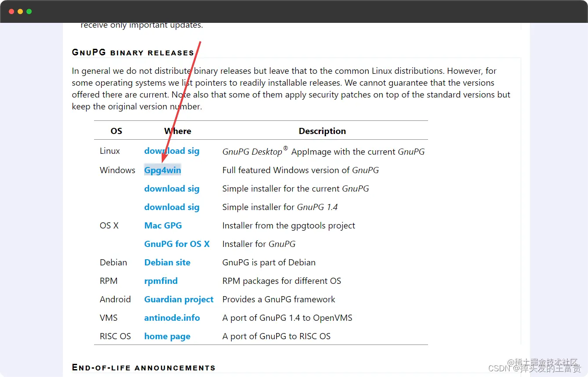
Task: Click the End-of-life announcements heading
Action: (144, 367)
